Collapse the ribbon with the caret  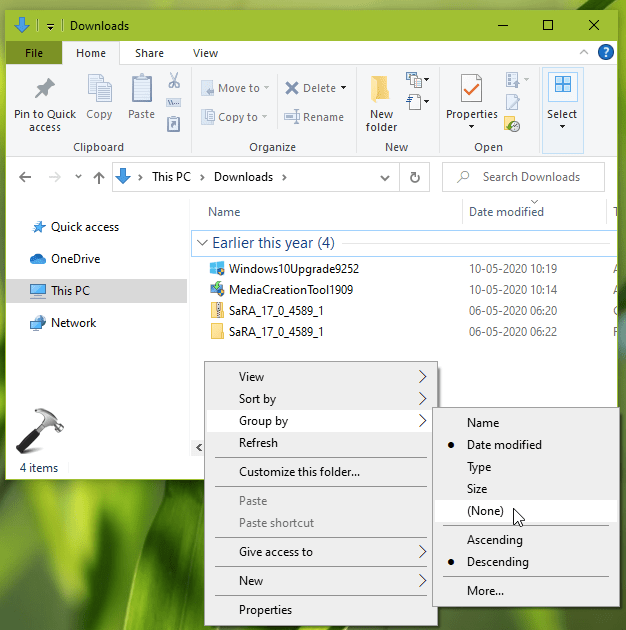(x=584, y=52)
